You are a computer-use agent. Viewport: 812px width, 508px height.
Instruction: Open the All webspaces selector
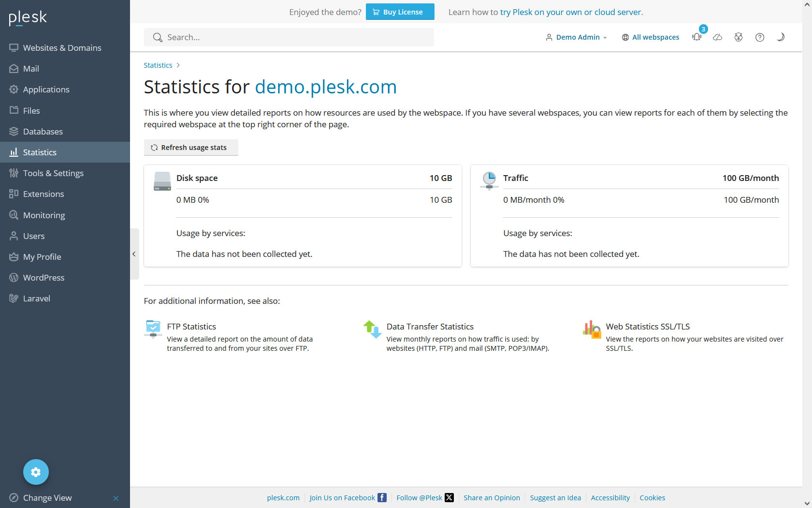[x=651, y=37]
